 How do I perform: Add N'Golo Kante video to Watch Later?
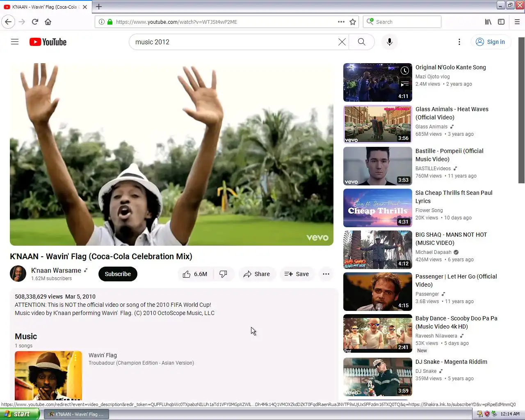click(x=404, y=71)
